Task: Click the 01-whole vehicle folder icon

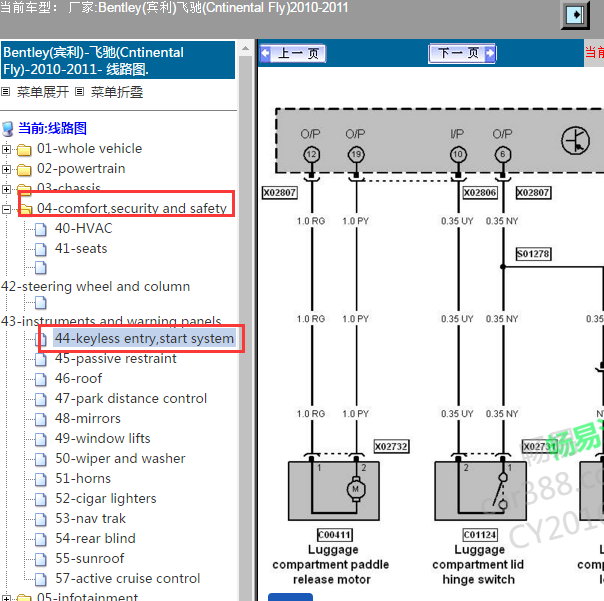Action: pyautogui.click(x=24, y=149)
